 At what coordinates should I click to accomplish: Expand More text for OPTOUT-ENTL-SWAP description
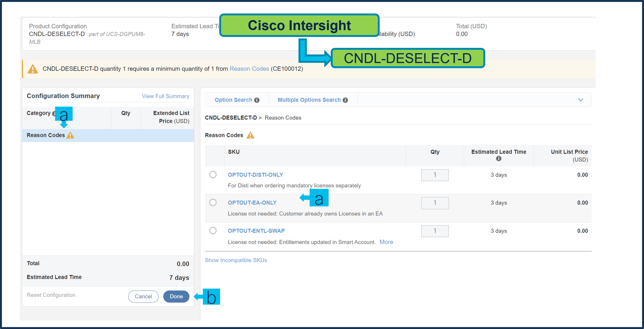click(x=386, y=242)
